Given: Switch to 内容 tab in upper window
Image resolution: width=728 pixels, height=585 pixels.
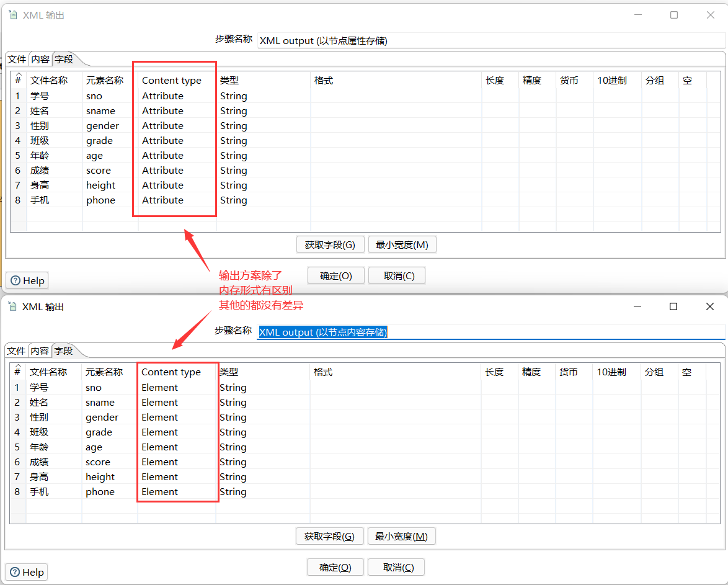Looking at the screenshot, I should [40, 59].
